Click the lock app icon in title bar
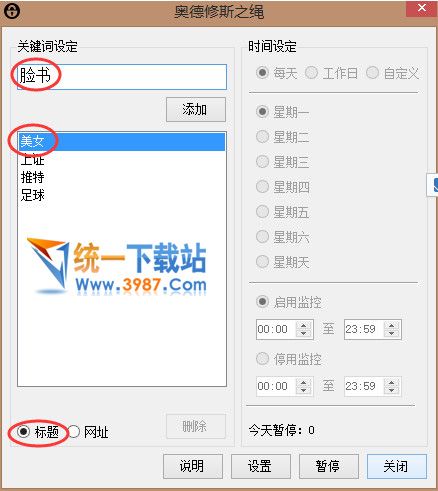Screen dimensions: 438x491 (x=12, y=11)
